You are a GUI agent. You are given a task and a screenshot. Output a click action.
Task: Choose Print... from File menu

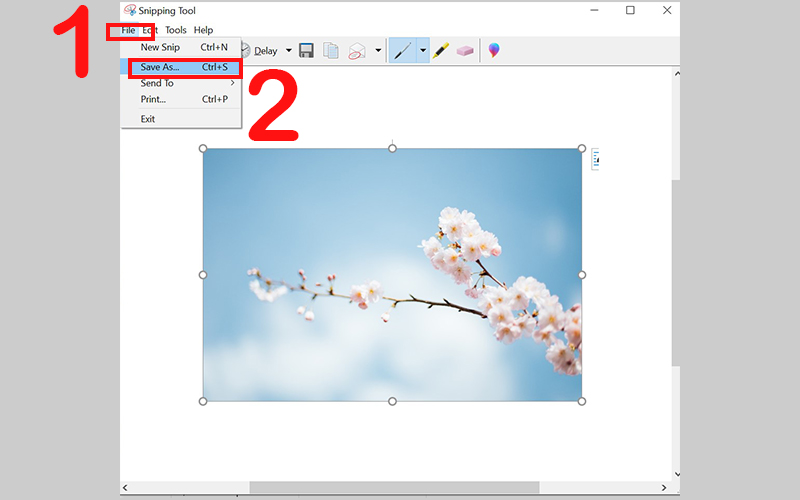point(181,99)
